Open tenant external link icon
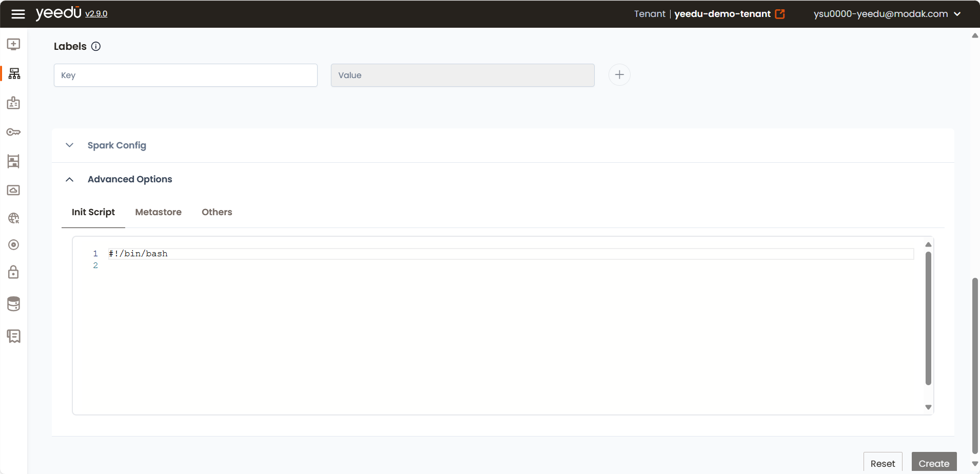The width and height of the screenshot is (980, 474). click(780, 14)
